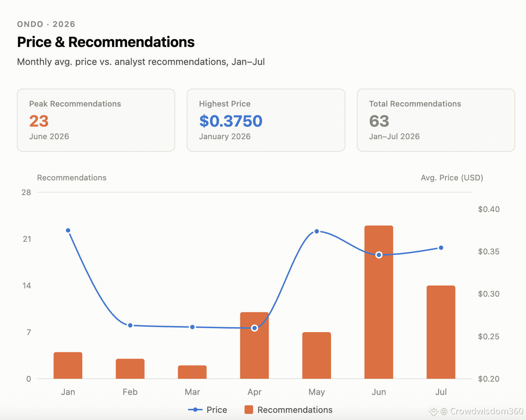The height and width of the screenshot is (420, 526).
Task: Click the February recommendations bar
Action: pos(130,369)
